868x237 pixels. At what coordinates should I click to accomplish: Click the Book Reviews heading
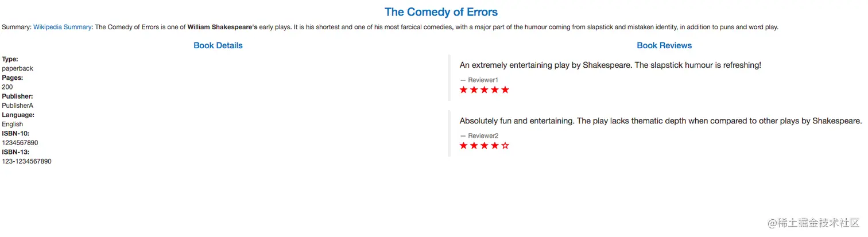click(664, 45)
